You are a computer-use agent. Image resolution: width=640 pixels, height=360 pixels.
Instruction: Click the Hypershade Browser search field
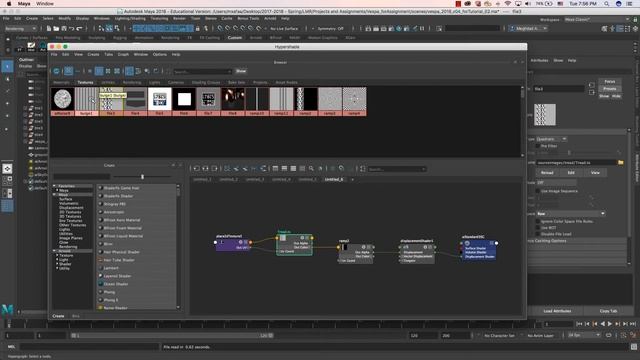pos(203,71)
